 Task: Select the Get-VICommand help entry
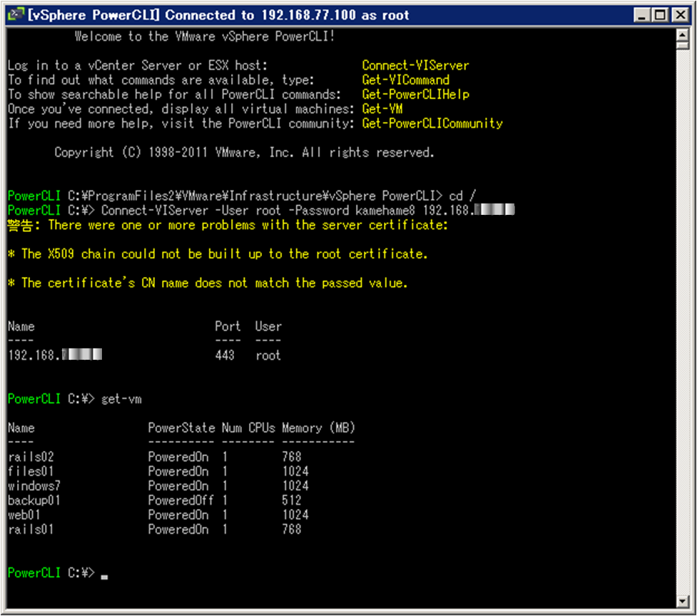pyautogui.click(x=405, y=80)
